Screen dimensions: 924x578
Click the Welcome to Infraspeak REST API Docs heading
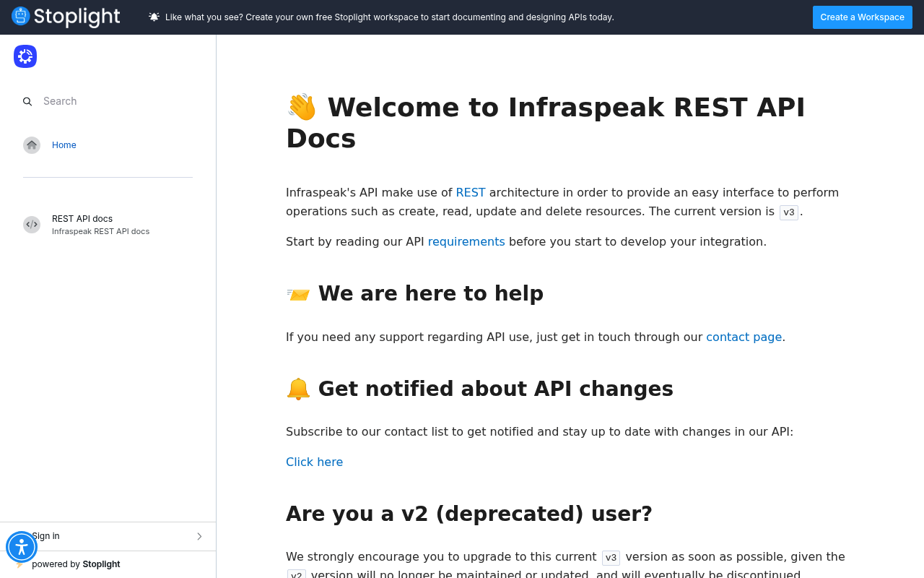coord(546,123)
